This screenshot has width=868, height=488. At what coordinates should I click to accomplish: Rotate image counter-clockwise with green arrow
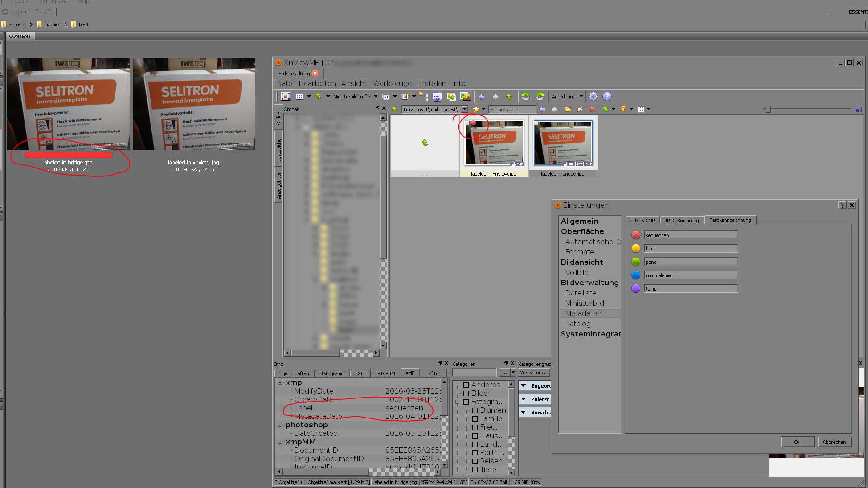pos(525,96)
